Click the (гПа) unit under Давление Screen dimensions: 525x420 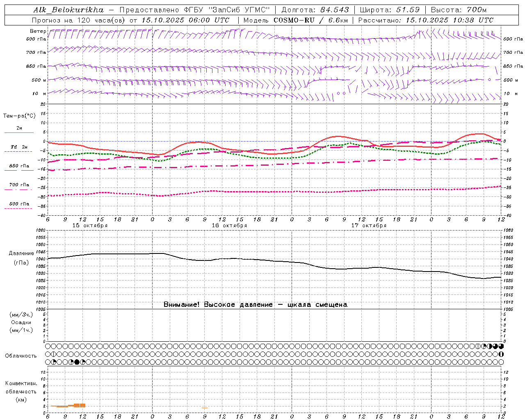pos(21,262)
